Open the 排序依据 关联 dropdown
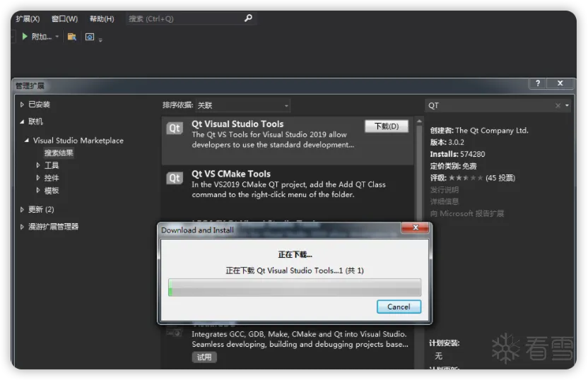This screenshot has height=380, width=588. click(x=242, y=105)
